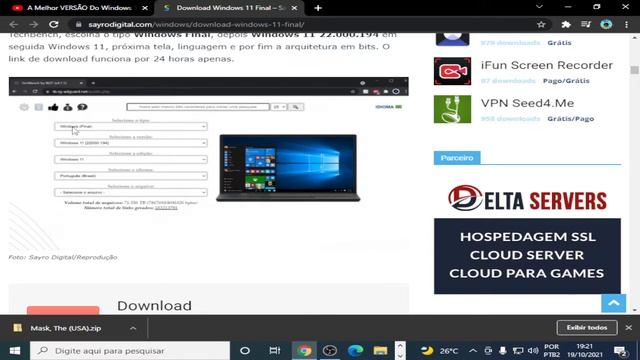Open the Techbench screenshot image
Viewport: 640px width, 360px height.
coord(209,163)
